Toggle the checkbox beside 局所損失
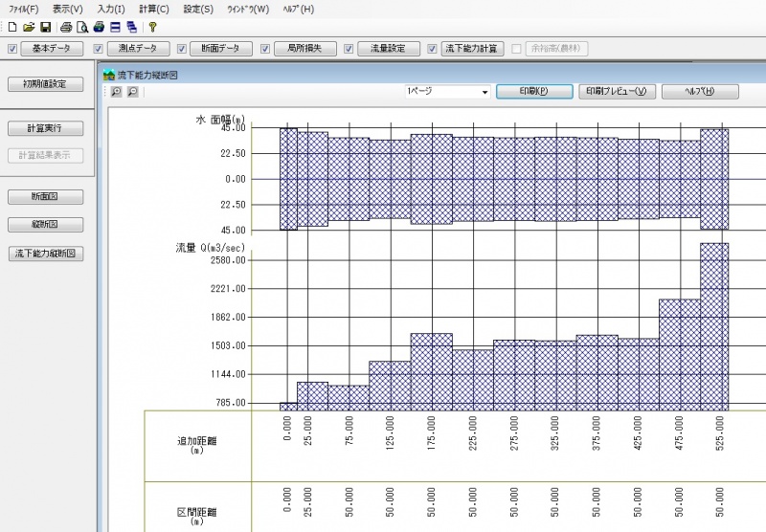 pos(265,49)
